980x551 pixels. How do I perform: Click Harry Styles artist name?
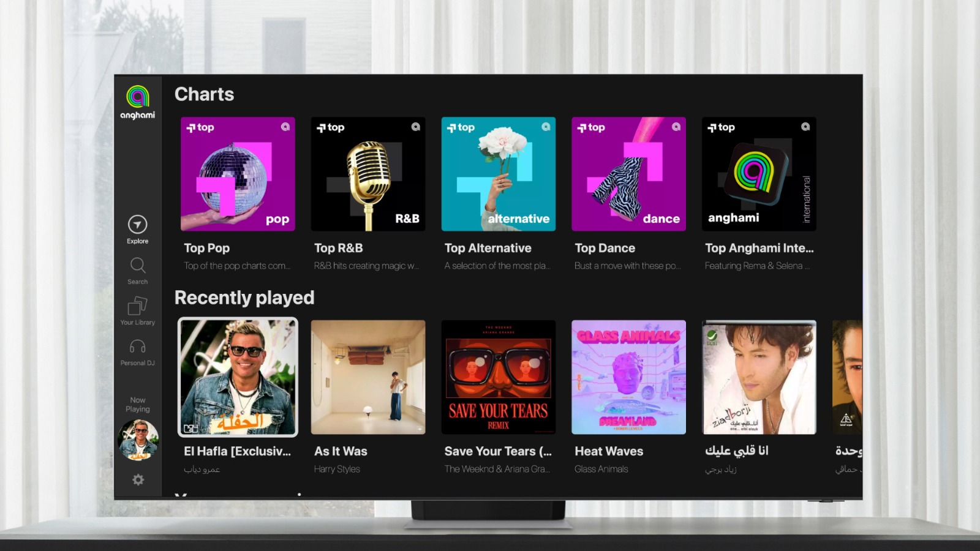point(337,469)
